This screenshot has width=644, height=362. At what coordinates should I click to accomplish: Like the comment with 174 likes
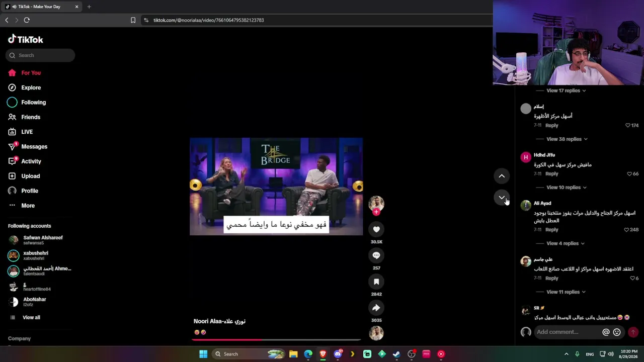(628, 125)
